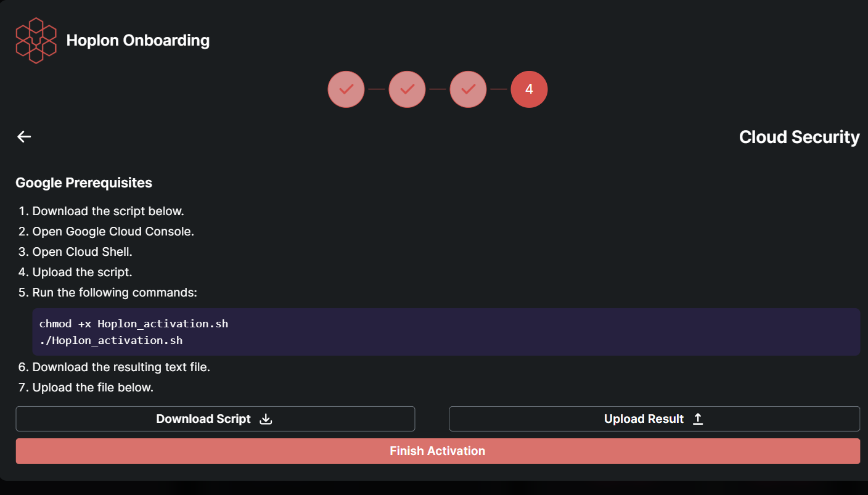868x495 pixels.
Task: Click the 'Open Cloud Shell.' step
Action: [x=82, y=252]
